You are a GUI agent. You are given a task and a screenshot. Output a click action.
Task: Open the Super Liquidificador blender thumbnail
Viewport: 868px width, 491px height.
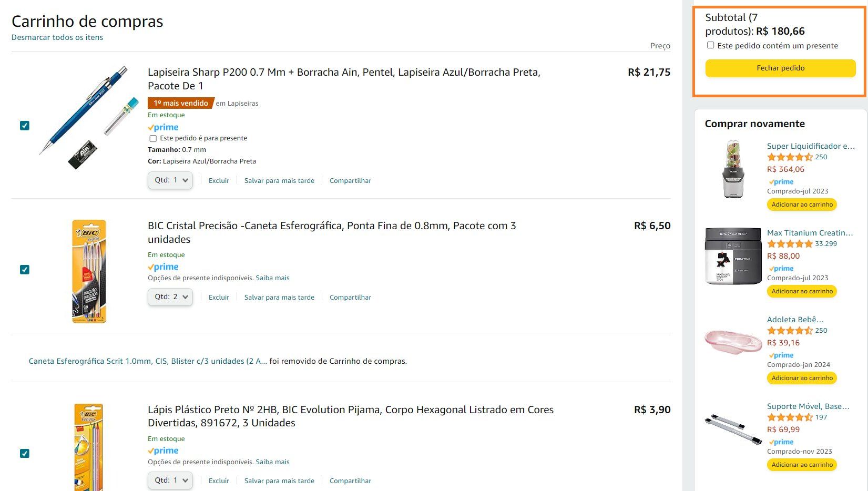point(733,169)
